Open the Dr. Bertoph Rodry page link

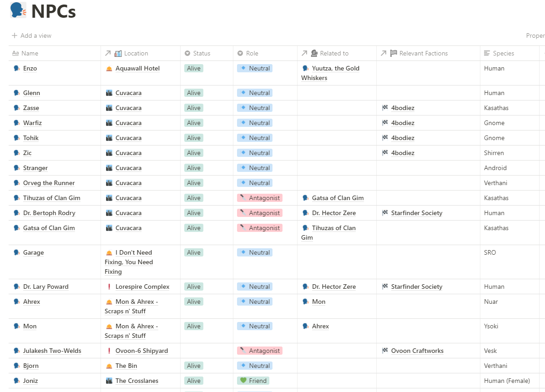click(49, 213)
